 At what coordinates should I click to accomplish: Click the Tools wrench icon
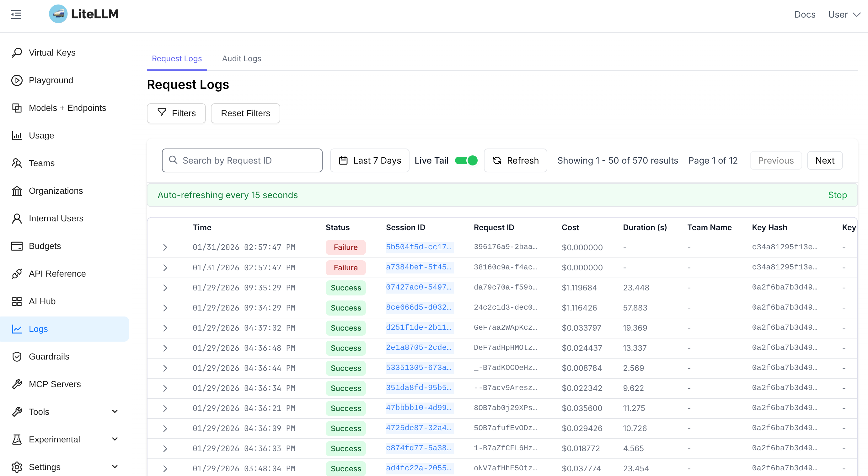pyautogui.click(x=17, y=412)
